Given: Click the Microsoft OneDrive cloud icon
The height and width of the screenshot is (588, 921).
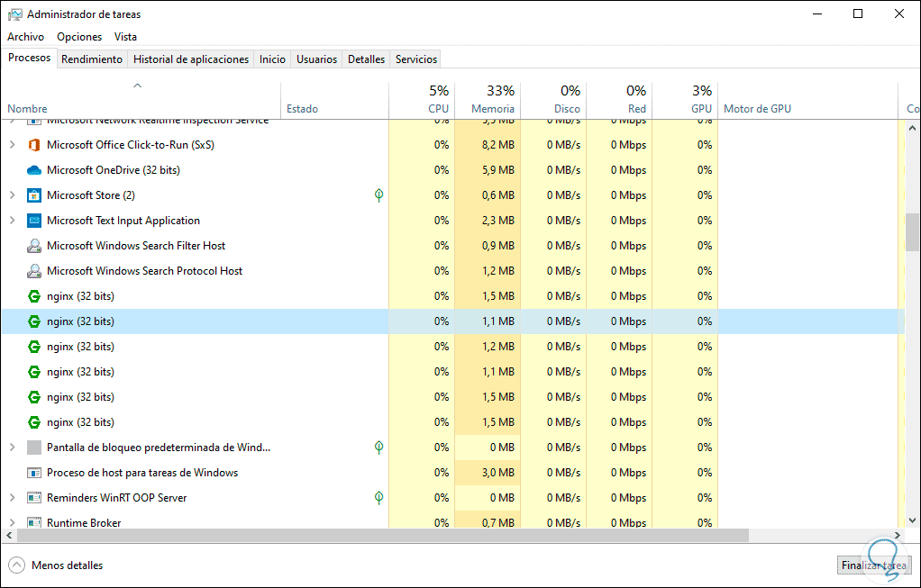Looking at the screenshot, I should click(34, 170).
